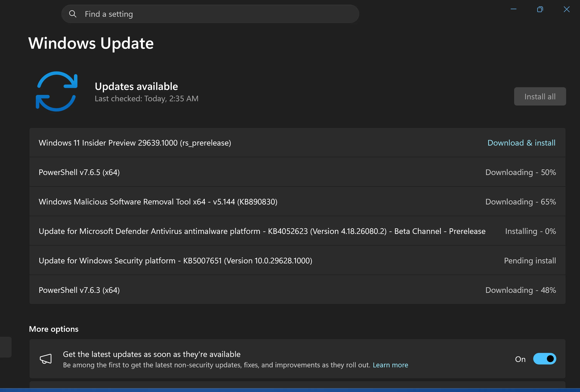580x392 pixels.
Task: Select Windows Malicious Software Removal Tool entry name
Action: (x=158, y=202)
